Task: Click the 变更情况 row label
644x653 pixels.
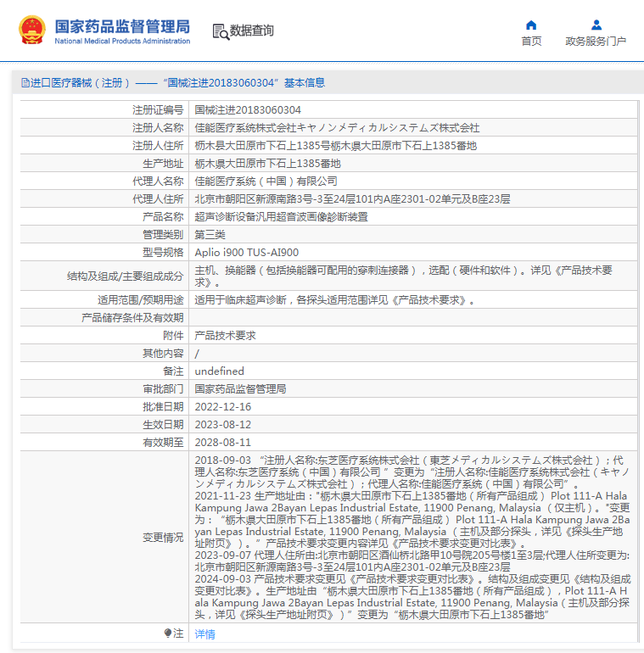Action: (x=162, y=538)
